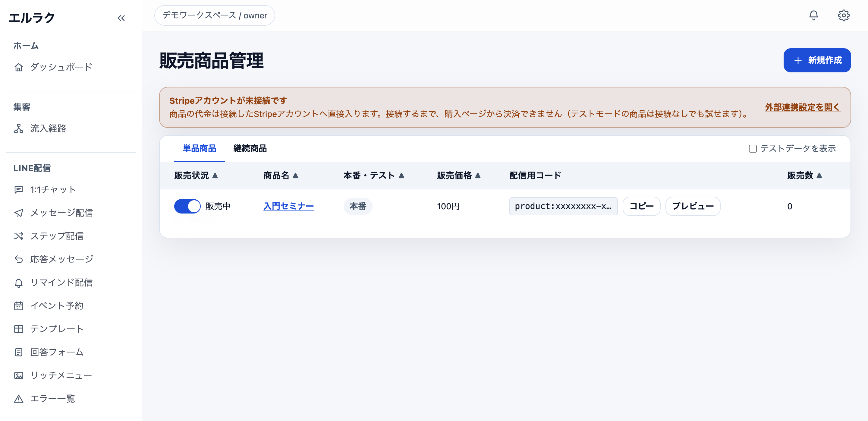
Task: Click the product code input field
Action: point(563,206)
